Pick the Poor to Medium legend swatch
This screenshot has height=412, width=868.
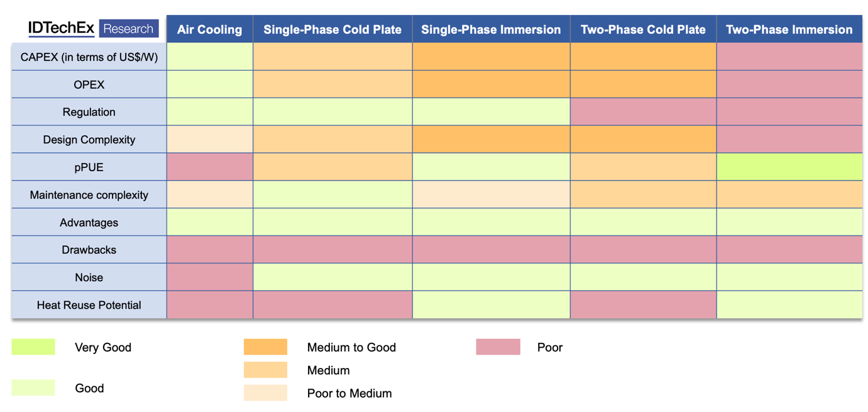[x=265, y=393]
